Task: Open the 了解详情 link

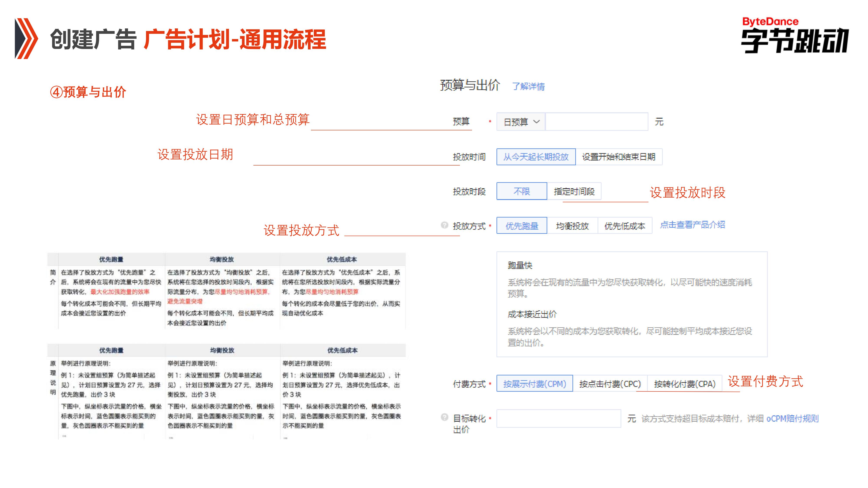Action: [x=528, y=87]
